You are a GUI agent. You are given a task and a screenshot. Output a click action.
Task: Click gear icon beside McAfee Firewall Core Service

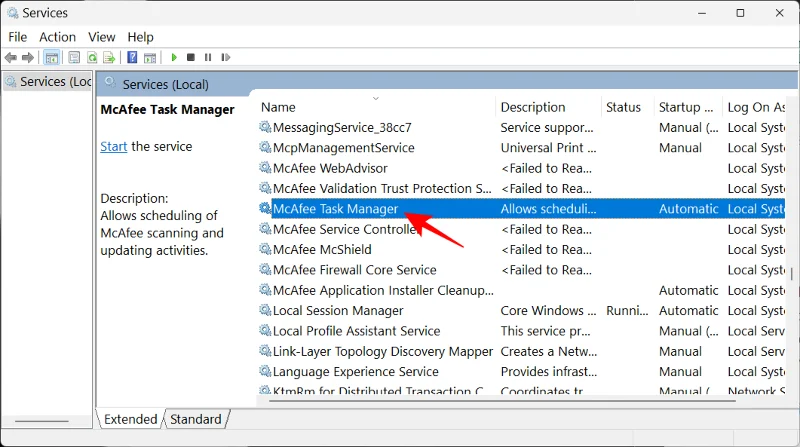265,270
